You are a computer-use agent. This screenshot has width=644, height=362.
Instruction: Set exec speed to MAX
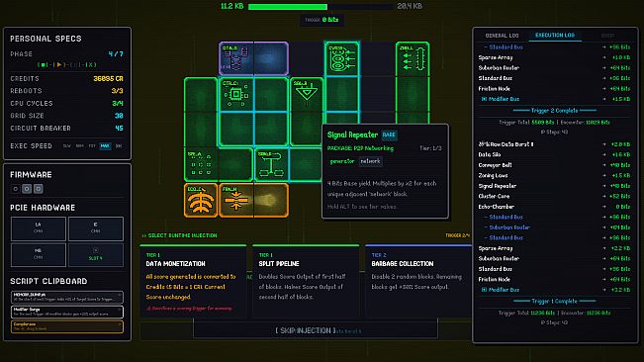click(x=105, y=146)
